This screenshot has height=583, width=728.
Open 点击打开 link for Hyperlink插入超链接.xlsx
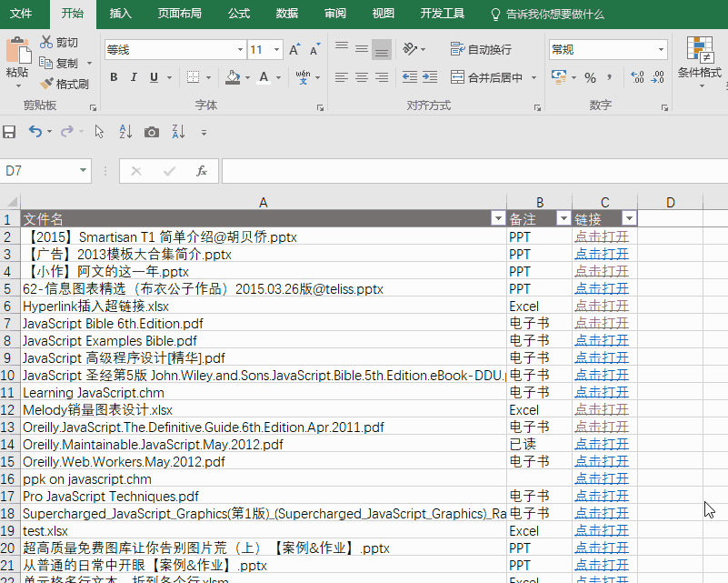(602, 306)
